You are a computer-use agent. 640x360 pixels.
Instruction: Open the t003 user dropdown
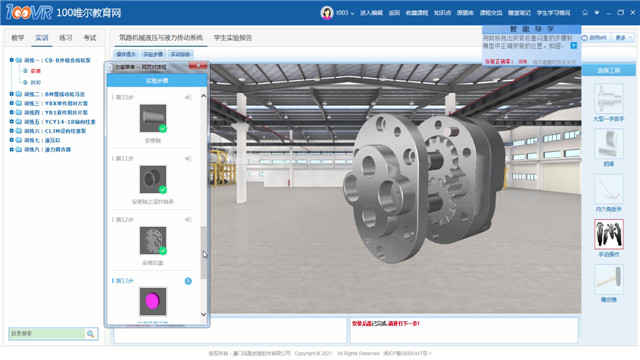point(345,13)
